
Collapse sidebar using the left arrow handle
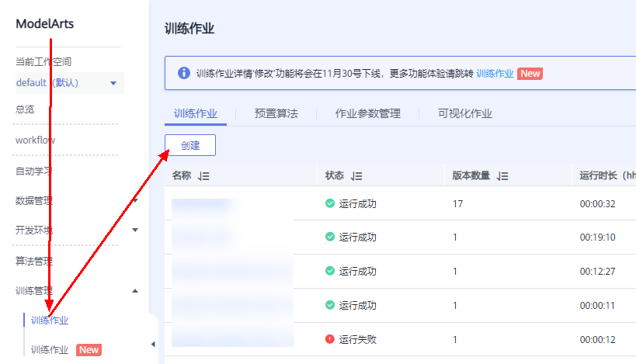click(x=153, y=344)
